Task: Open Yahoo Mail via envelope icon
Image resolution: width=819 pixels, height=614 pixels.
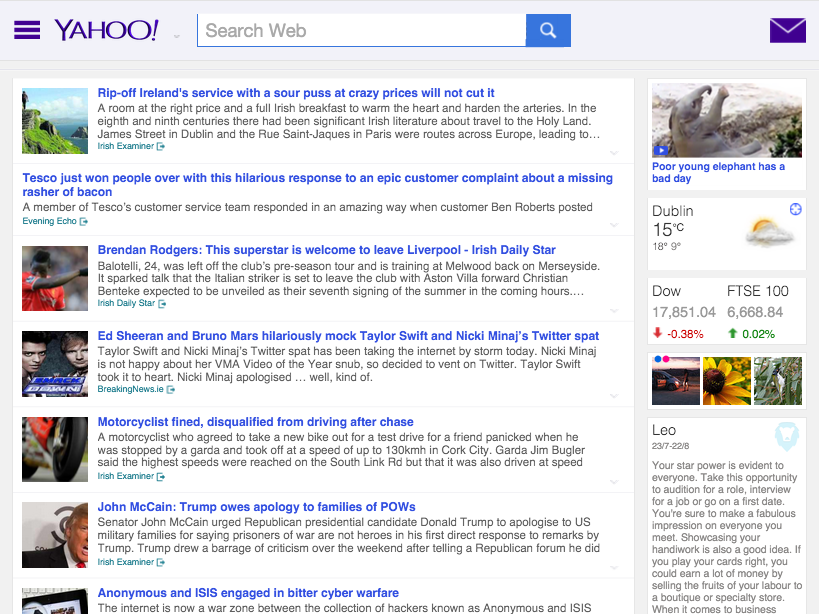Action: click(x=787, y=30)
